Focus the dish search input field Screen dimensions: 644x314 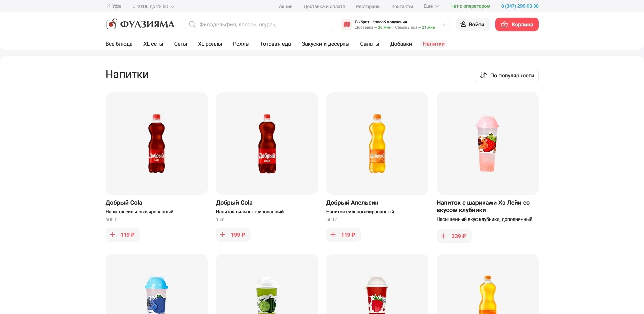tap(264, 24)
